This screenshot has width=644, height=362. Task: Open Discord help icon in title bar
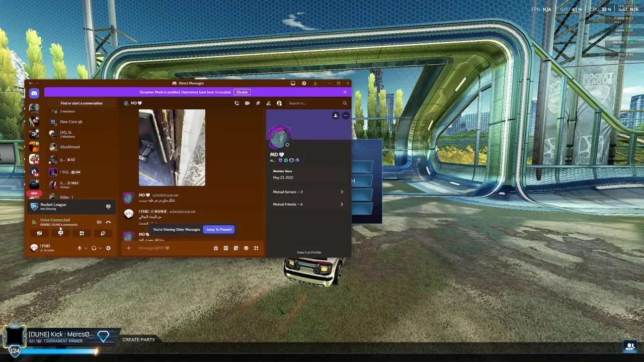click(304, 83)
